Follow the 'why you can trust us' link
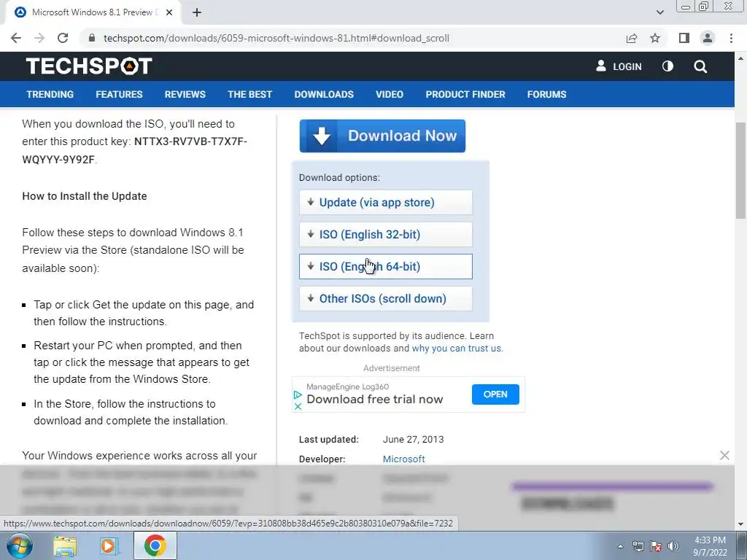 coord(457,348)
